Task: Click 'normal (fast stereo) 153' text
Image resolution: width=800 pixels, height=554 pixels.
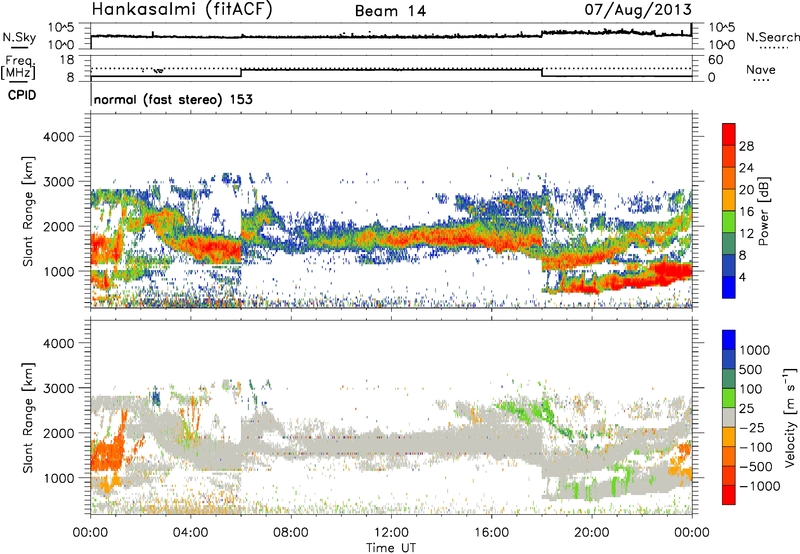Action: 173,99
